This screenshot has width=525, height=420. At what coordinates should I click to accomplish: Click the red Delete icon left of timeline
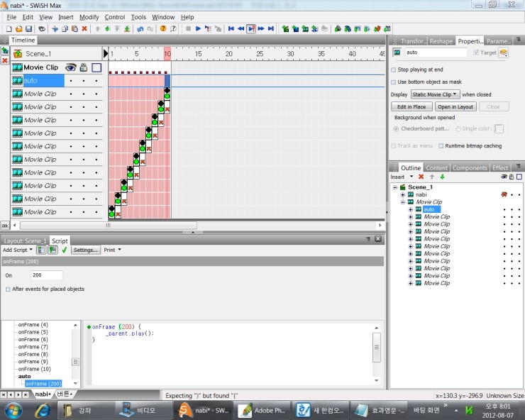click(5, 60)
